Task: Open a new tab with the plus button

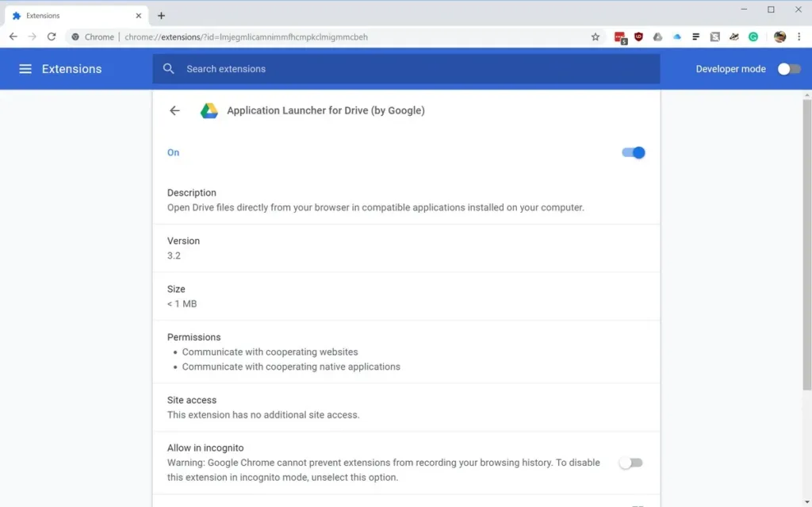Action: (161, 16)
